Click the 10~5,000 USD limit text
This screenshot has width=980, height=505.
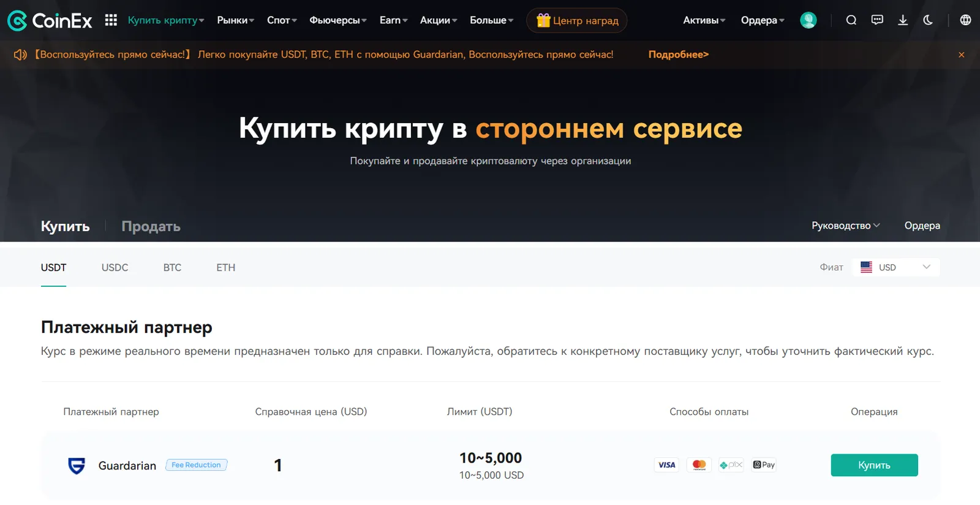click(x=492, y=475)
